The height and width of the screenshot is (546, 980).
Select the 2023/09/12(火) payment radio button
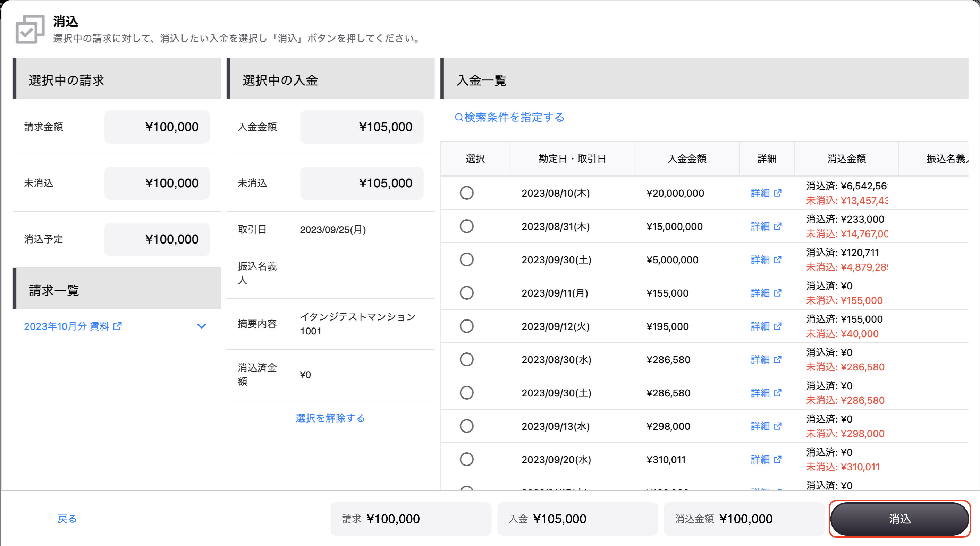tap(466, 326)
